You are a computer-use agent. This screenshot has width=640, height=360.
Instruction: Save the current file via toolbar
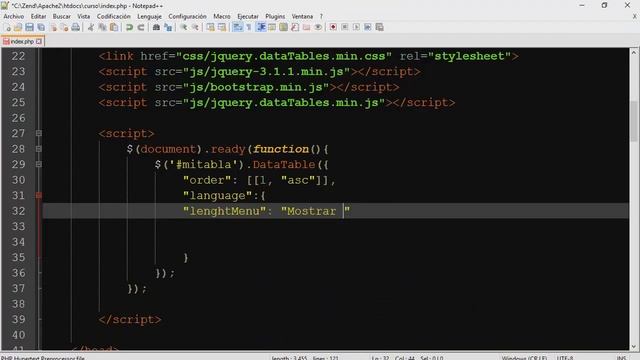29,27
